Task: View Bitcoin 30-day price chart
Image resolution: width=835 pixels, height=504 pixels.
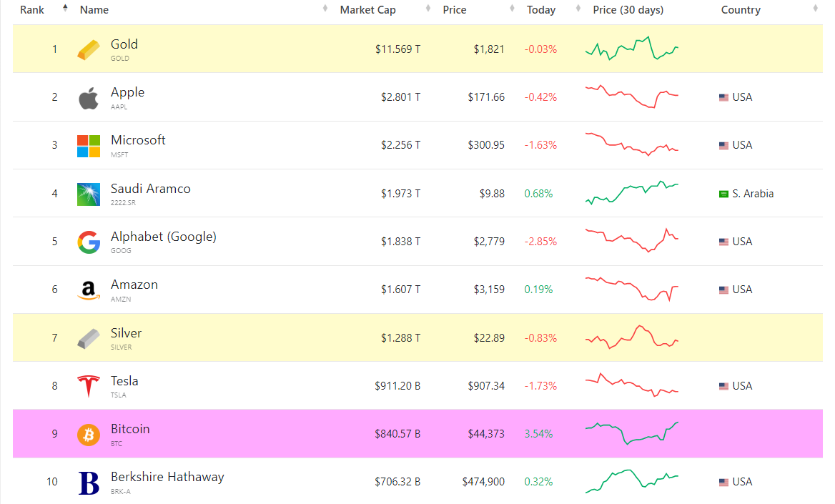Action: click(631, 433)
